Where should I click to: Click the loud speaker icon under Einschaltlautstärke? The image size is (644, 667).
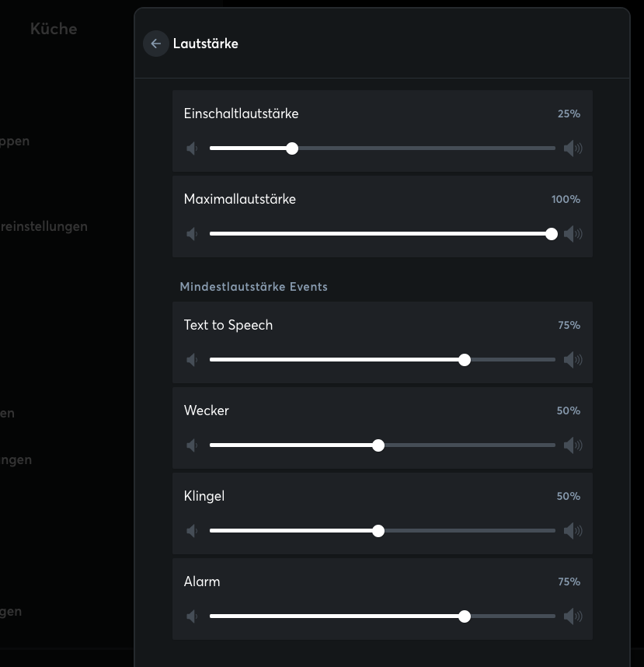(x=573, y=148)
